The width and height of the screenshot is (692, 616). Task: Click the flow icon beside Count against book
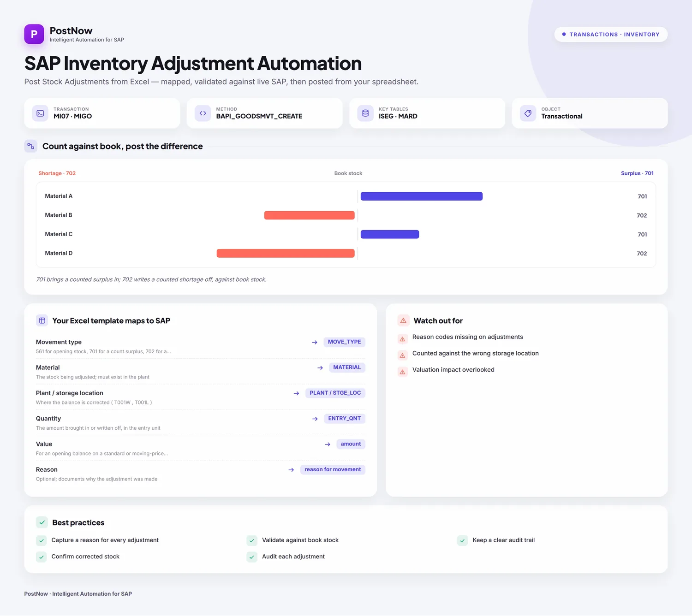pos(30,146)
